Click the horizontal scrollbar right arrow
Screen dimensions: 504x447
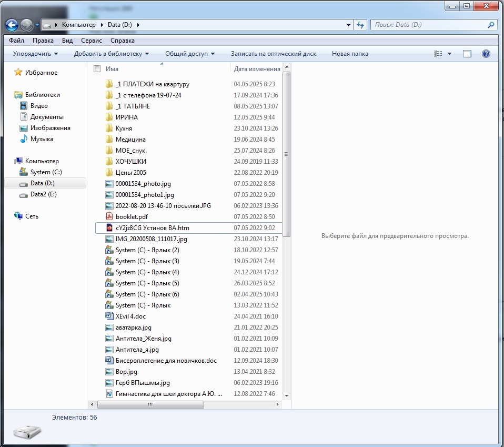[278, 404]
